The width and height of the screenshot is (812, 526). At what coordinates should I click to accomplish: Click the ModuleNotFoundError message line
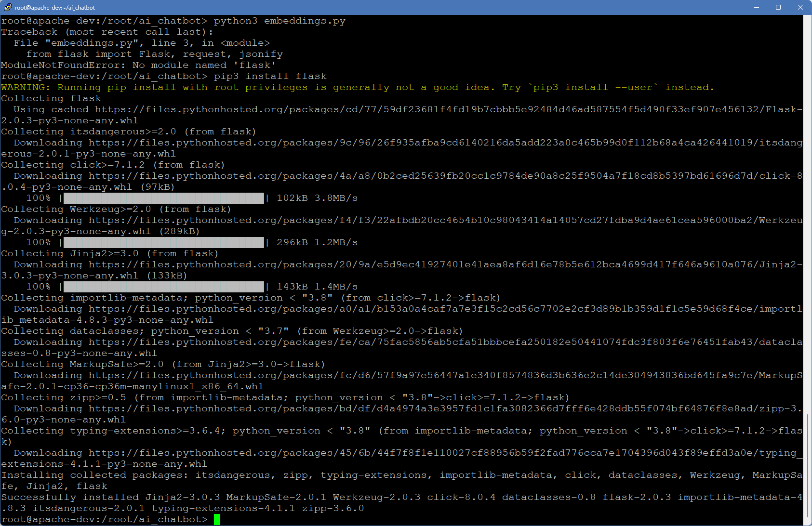[138, 65]
